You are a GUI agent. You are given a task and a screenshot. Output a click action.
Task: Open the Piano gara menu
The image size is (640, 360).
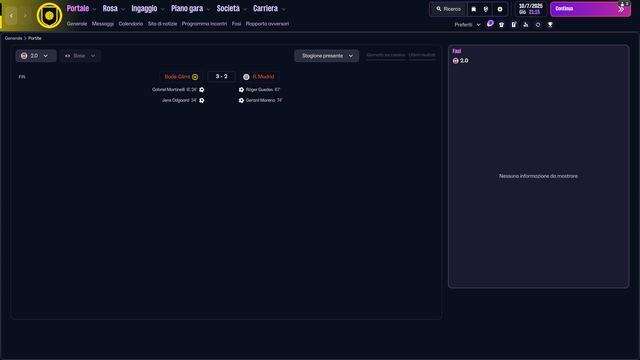pos(187,9)
